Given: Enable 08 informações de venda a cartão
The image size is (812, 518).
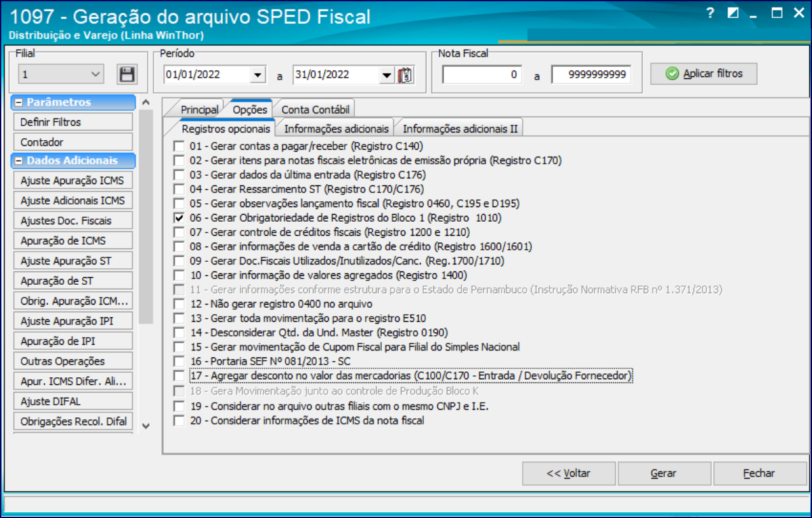Looking at the screenshot, I should (x=179, y=247).
